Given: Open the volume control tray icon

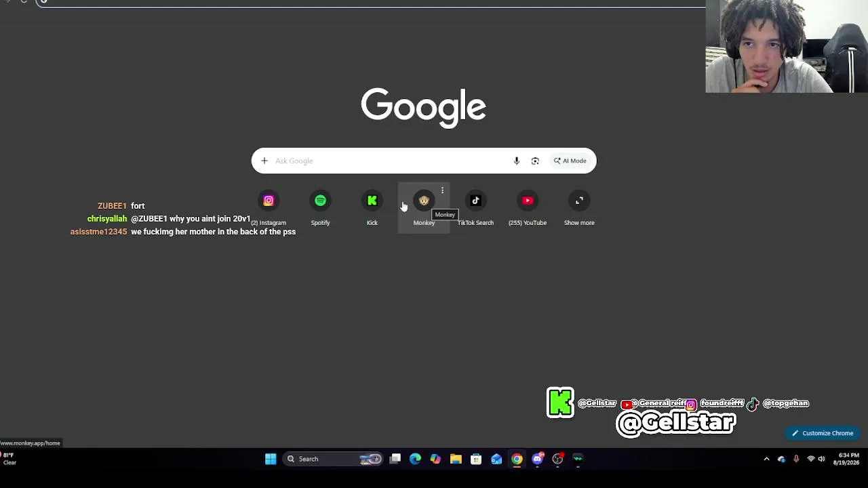Looking at the screenshot, I should tap(822, 459).
